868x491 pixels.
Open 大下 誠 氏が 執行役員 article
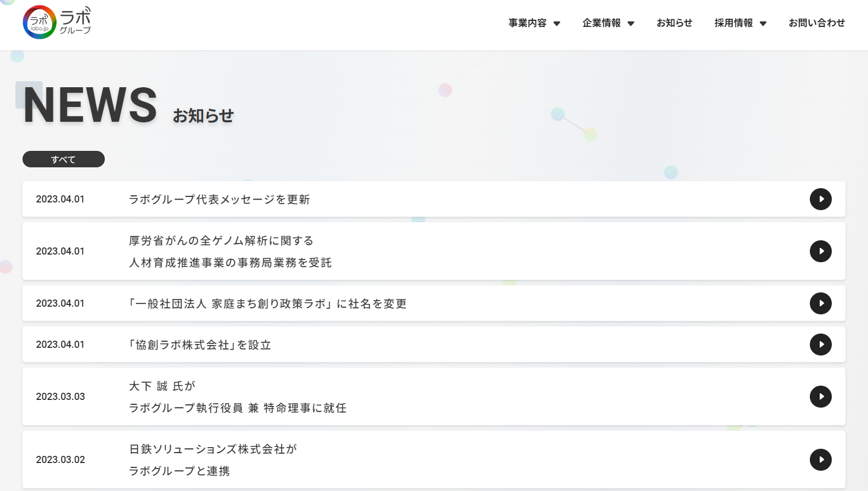(434, 397)
